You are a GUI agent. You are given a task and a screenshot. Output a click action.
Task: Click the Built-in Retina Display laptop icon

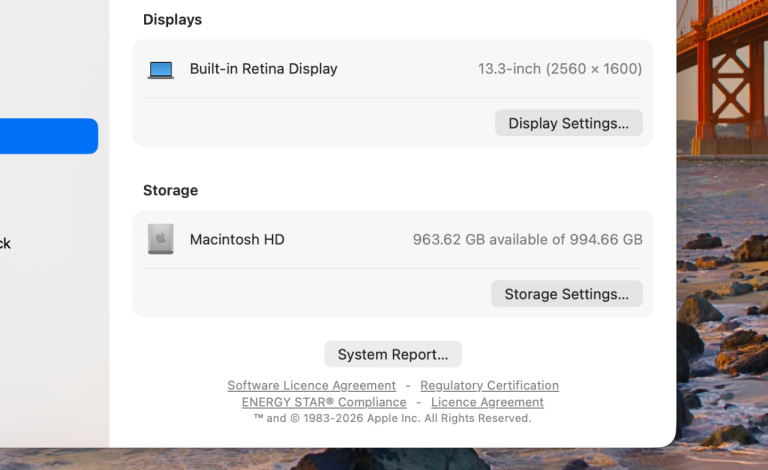coord(161,70)
